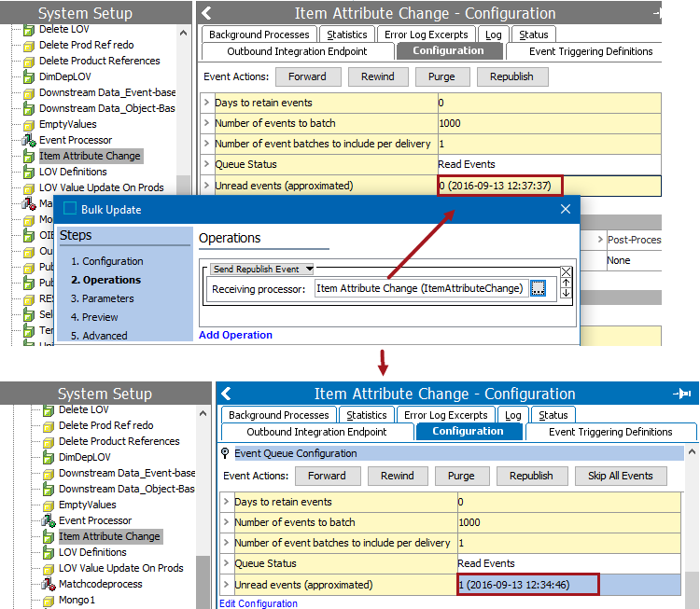Expand the Post-Processor column chevron
Viewport: 700px width, 609px height.
tap(600, 240)
